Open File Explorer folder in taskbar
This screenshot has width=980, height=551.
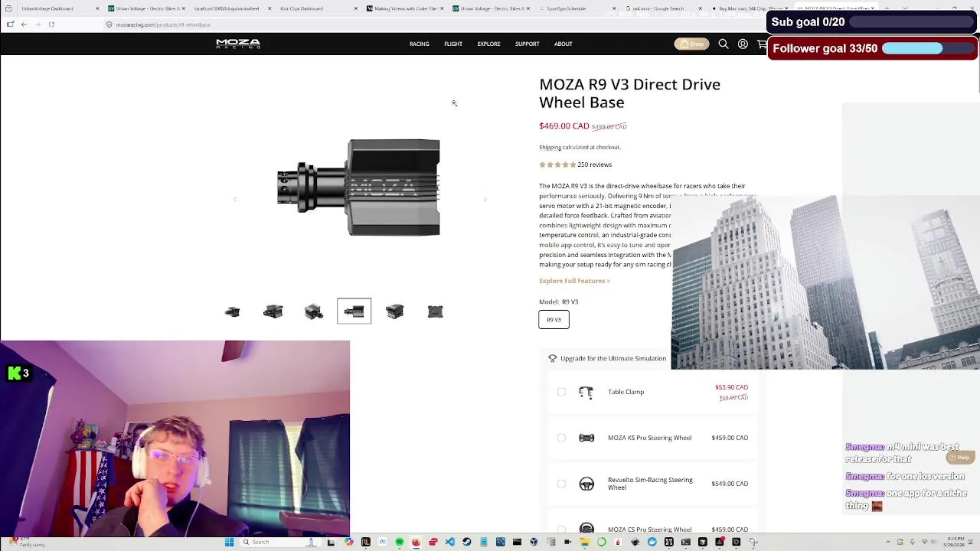click(584, 542)
